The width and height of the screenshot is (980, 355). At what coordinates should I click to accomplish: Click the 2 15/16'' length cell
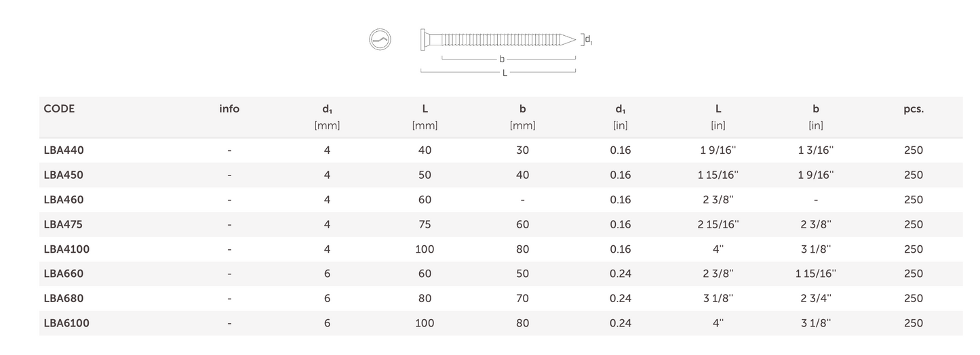718,224
